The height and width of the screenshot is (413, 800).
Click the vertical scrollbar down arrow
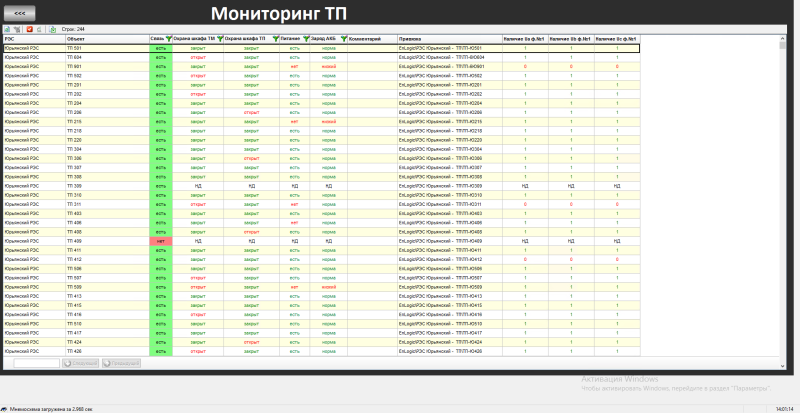783,366
